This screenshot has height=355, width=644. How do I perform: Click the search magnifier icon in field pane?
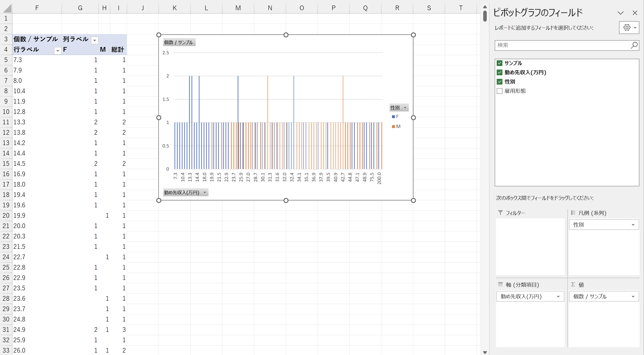pos(634,45)
